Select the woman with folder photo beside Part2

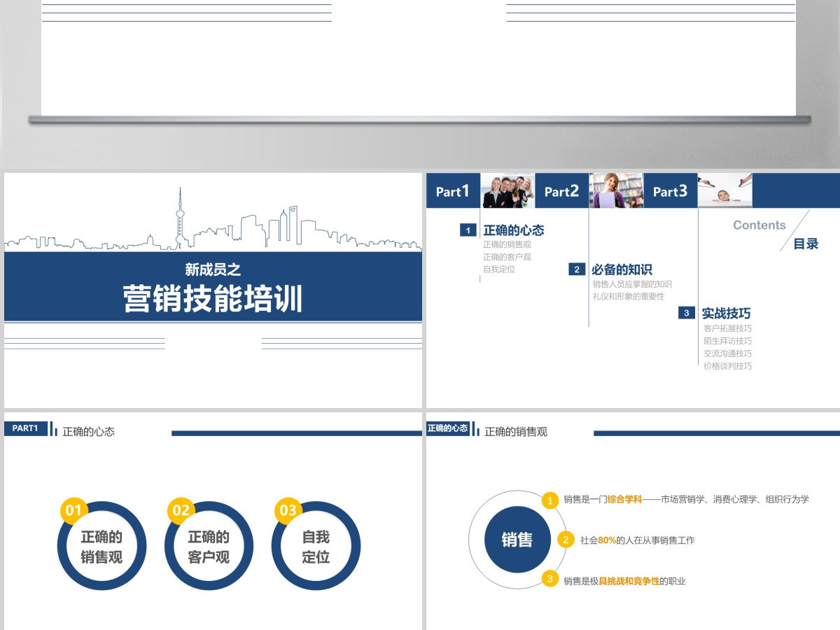tap(617, 190)
